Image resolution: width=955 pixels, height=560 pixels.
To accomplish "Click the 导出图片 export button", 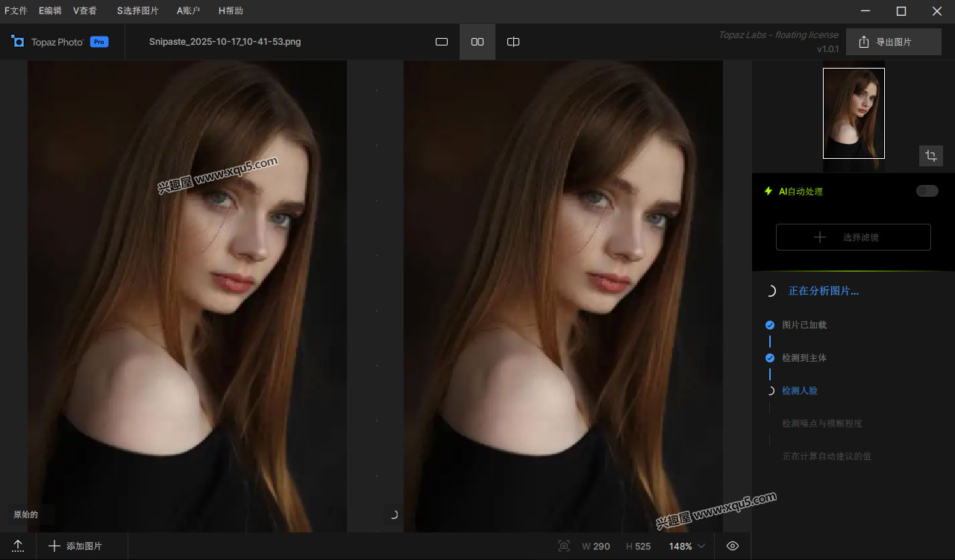I will click(893, 42).
